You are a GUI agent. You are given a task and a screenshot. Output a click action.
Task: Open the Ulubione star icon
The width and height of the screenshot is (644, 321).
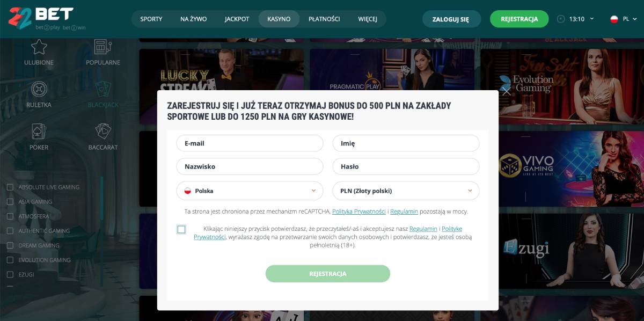(39, 47)
